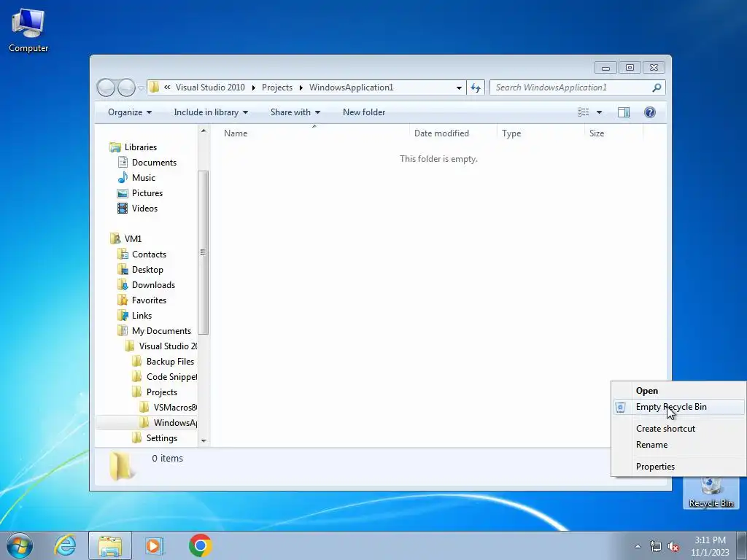The width and height of the screenshot is (747, 560).
Task: Click the search magnifier icon
Action: [x=657, y=87]
